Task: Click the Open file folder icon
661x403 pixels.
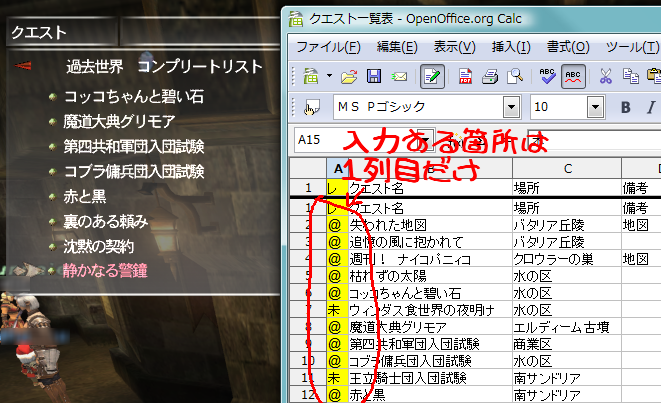Action: coord(349,77)
